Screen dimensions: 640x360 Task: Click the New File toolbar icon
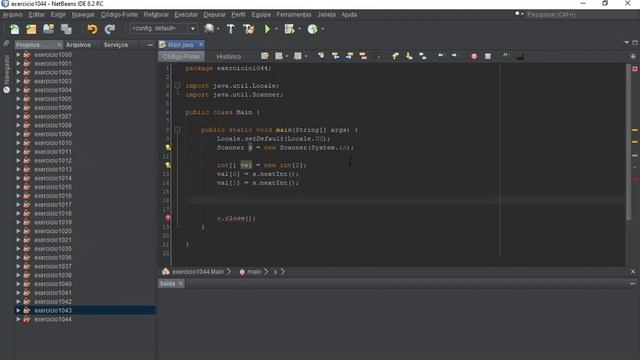tap(14, 29)
